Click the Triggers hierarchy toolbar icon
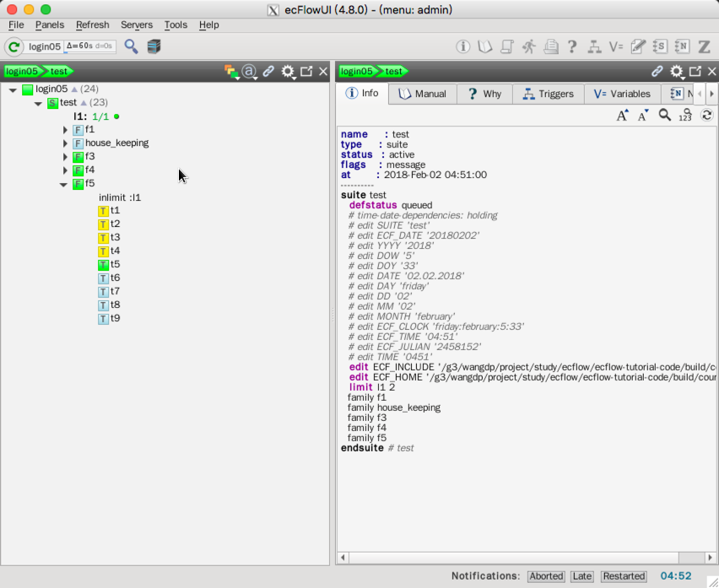Screen dimensions: 719x588 pyautogui.click(x=594, y=46)
